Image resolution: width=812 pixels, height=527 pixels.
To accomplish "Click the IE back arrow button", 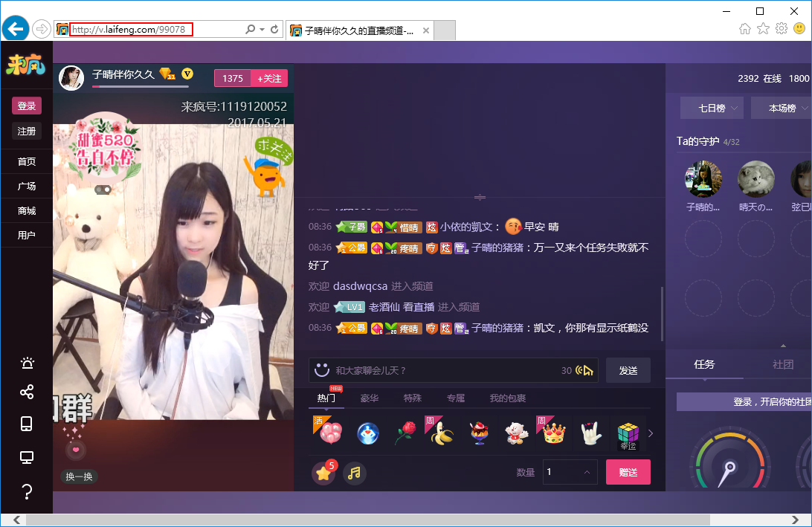I will click(x=16, y=29).
